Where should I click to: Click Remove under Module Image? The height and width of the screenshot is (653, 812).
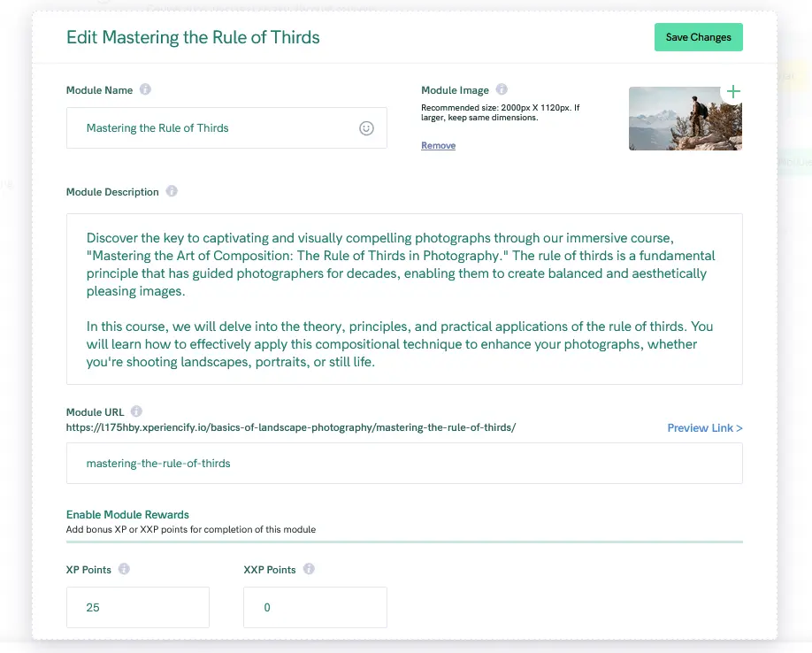click(x=438, y=145)
